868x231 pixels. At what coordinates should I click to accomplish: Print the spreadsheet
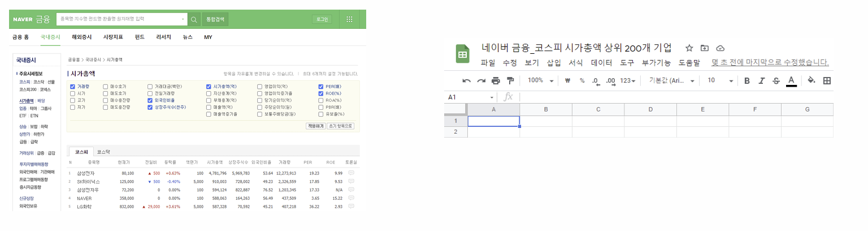point(496,80)
